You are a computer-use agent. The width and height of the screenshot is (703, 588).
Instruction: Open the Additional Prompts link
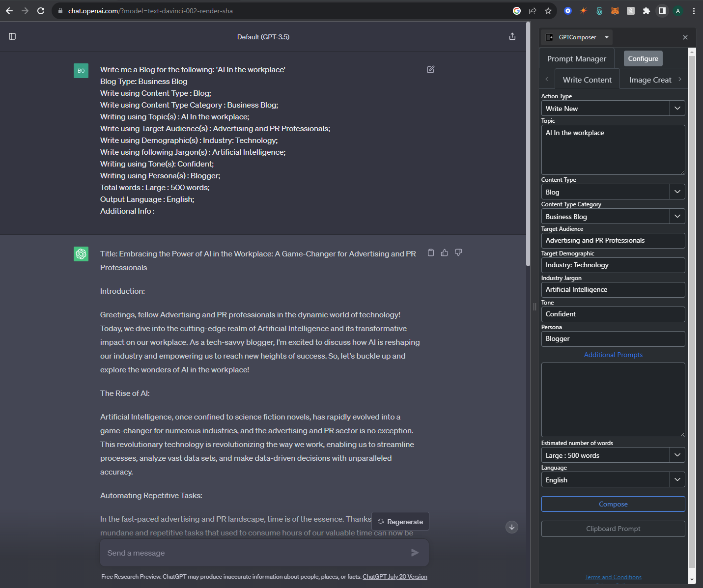[x=613, y=355]
